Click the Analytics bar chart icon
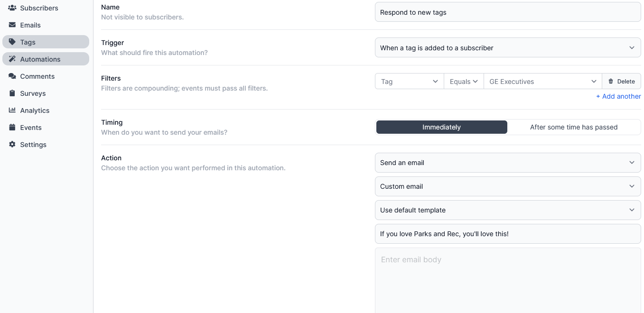Screen dimensions: 644x313 [12, 110]
